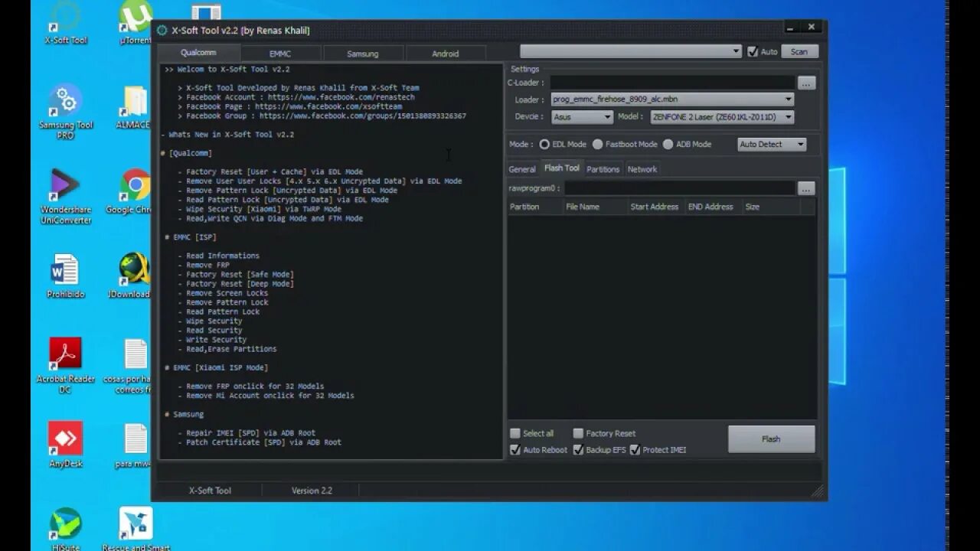The image size is (980, 551).
Task: Open Rescue and Smart Assistant icon
Action: click(x=136, y=529)
